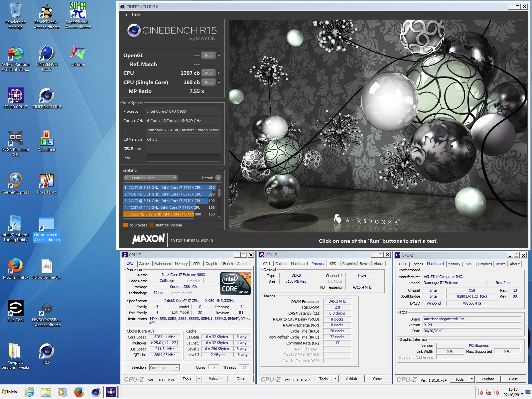
Task: Open BenchTweak shortcut on desktop
Action: [x=47, y=16]
